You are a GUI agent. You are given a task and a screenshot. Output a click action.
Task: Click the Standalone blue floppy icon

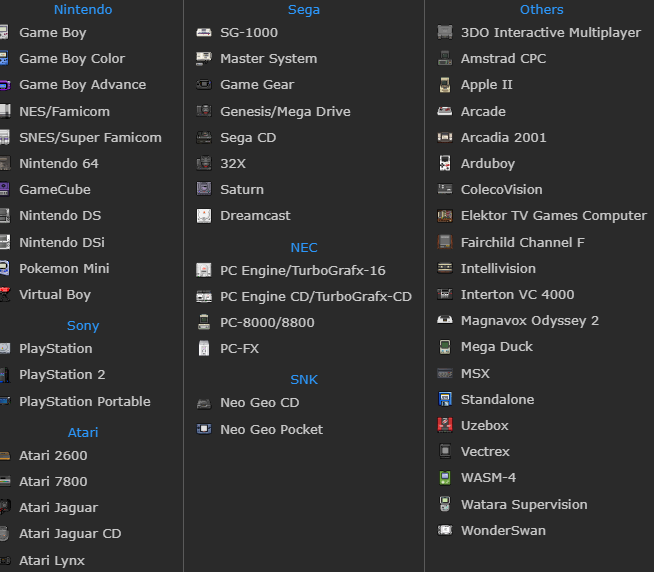[x=445, y=400]
